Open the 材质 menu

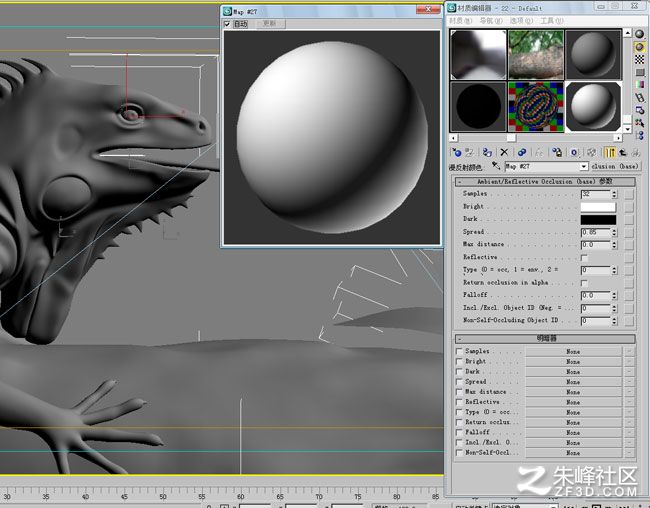coord(461,20)
